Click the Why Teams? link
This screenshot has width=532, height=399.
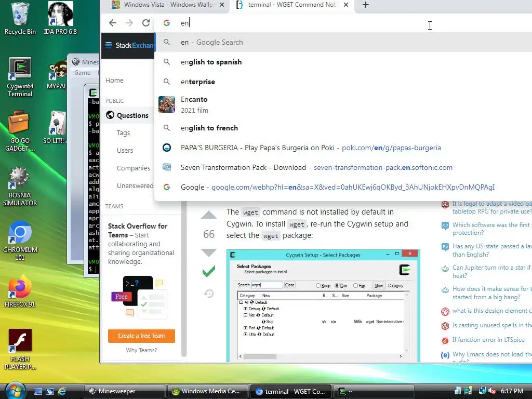click(141, 350)
